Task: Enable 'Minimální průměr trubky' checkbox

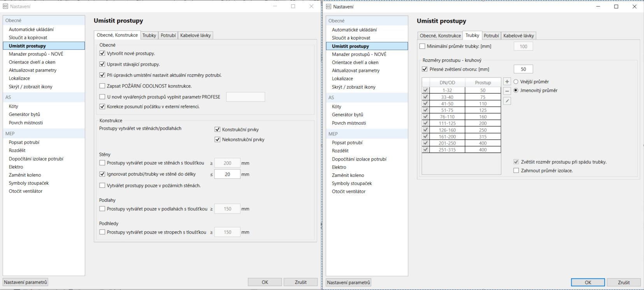Action: [x=423, y=46]
